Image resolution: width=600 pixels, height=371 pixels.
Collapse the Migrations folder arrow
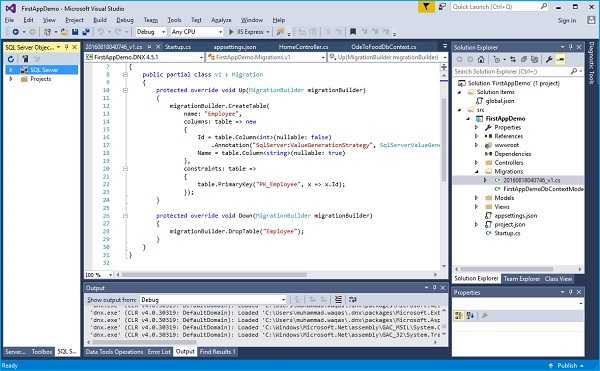click(476, 171)
